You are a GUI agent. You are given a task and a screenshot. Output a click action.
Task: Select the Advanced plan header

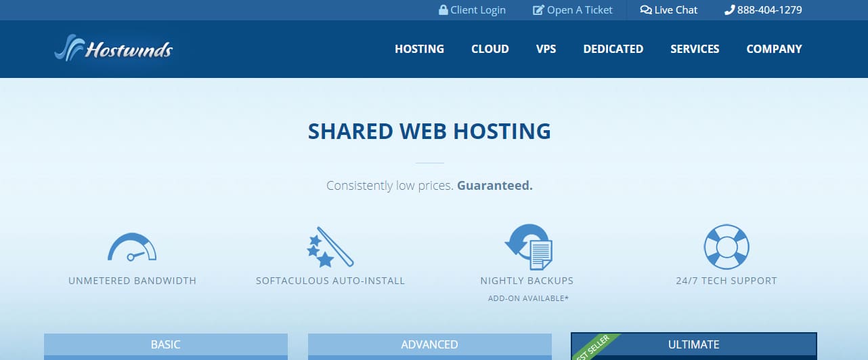tap(430, 344)
